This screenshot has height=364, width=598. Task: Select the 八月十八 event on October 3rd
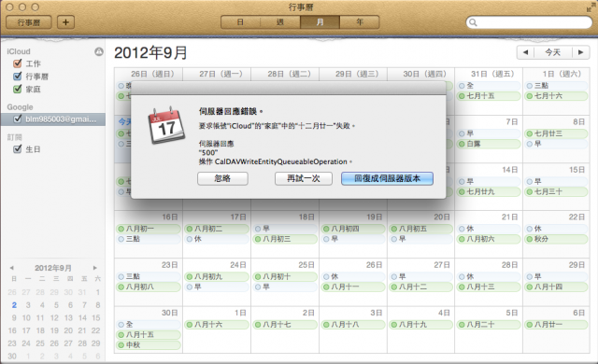[353, 325]
